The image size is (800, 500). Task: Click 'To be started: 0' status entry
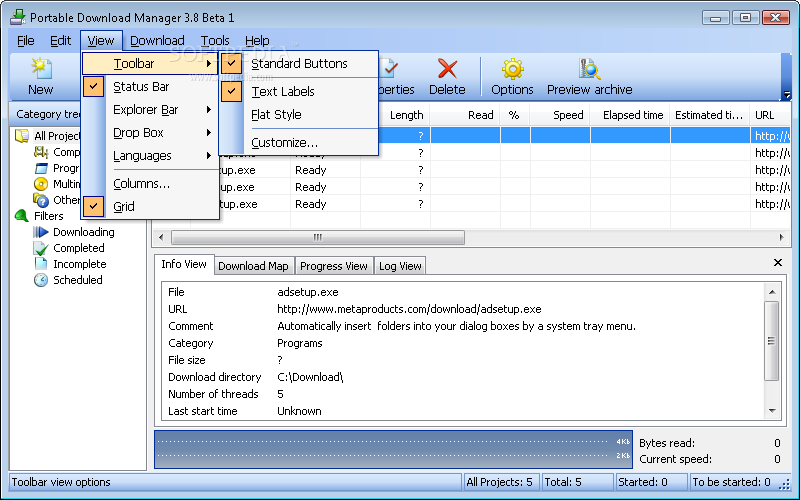731,482
